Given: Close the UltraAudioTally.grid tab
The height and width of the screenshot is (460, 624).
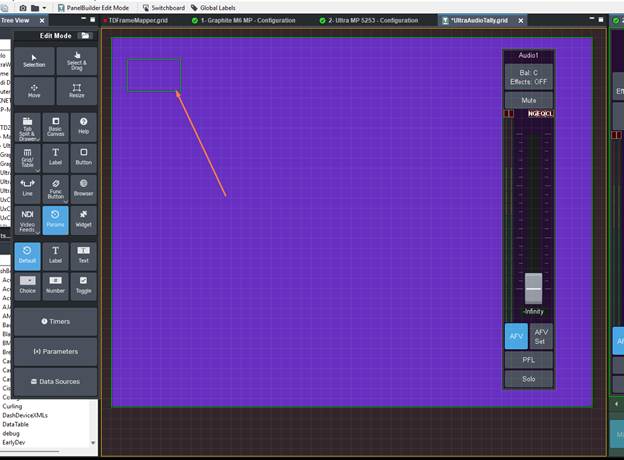Looking at the screenshot, I should point(521,21).
